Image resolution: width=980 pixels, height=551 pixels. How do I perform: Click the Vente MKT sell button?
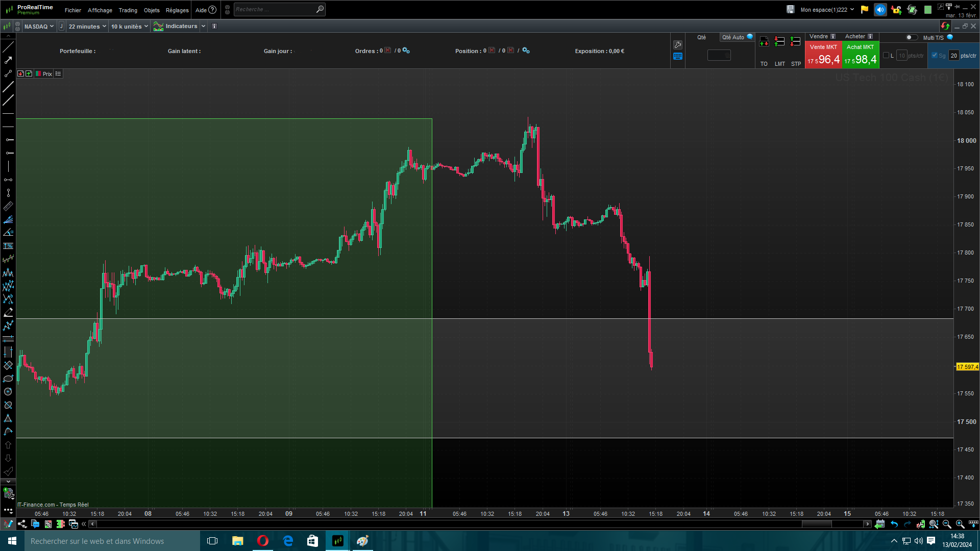[x=823, y=55]
